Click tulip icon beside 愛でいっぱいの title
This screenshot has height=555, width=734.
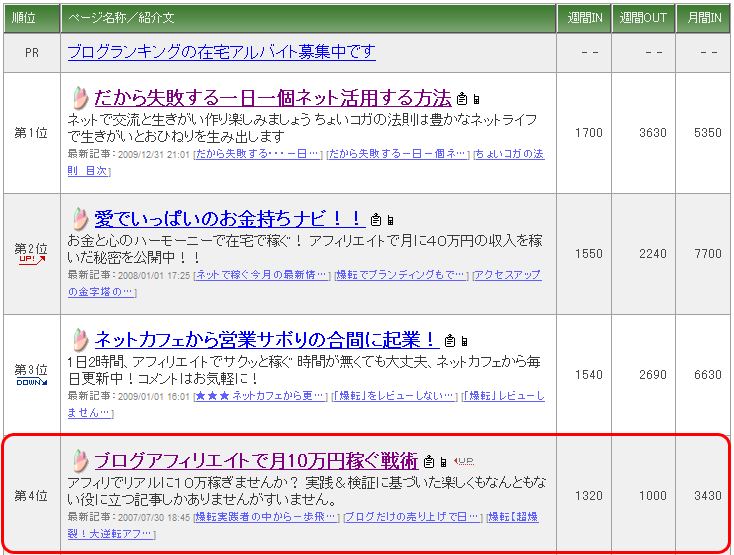pyautogui.click(x=81, y=219)
